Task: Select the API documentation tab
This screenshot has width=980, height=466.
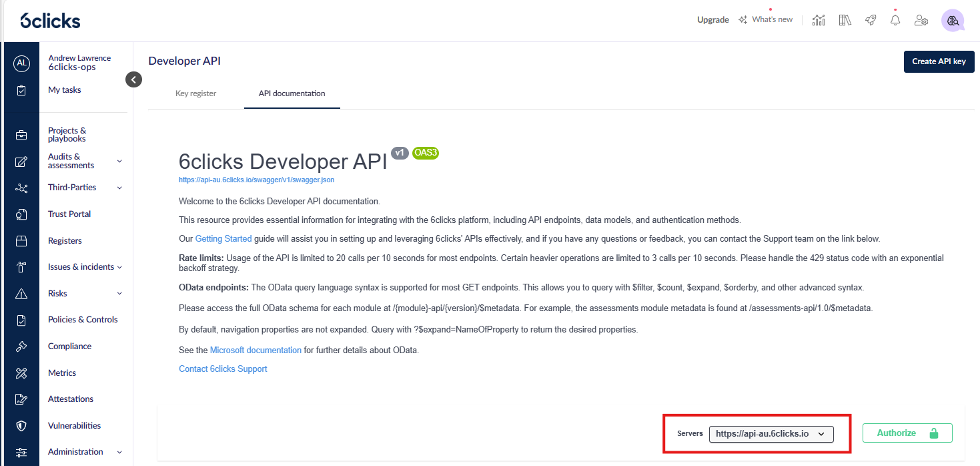Action: (292, 93)
